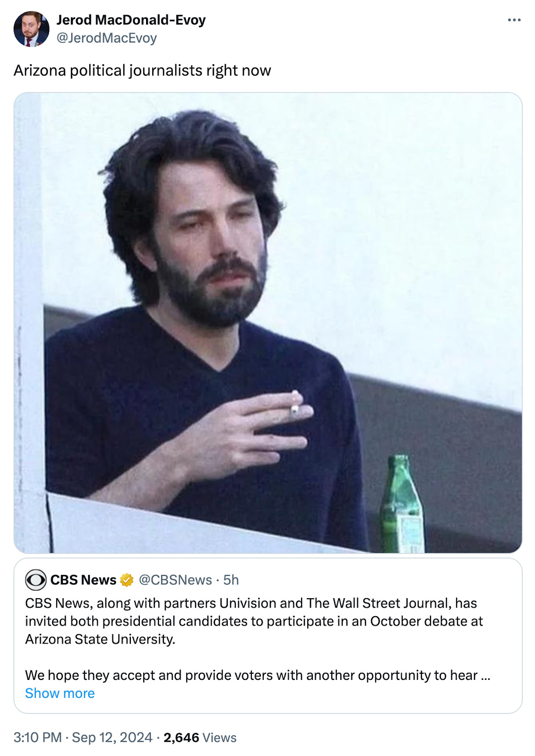Visit the @JerodMacEvoy handle
The image size is (535, 756).
click(x=107, y=38)
